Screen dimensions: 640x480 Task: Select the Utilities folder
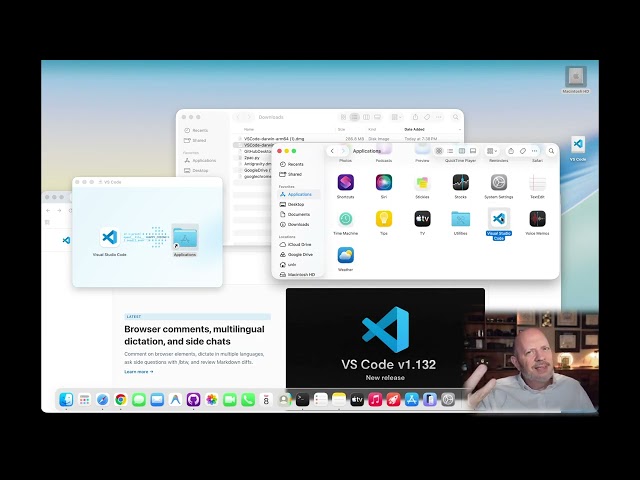(x=460, y=219)
